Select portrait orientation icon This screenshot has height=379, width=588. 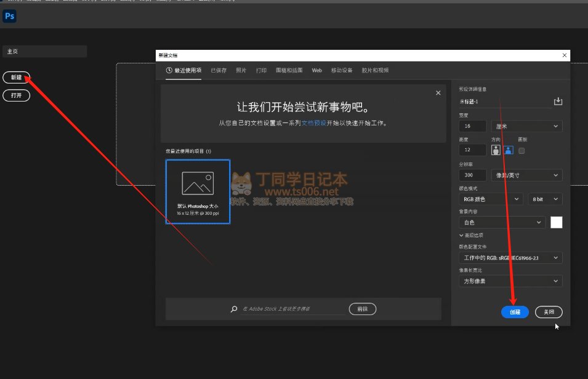(x=496, y=150)
